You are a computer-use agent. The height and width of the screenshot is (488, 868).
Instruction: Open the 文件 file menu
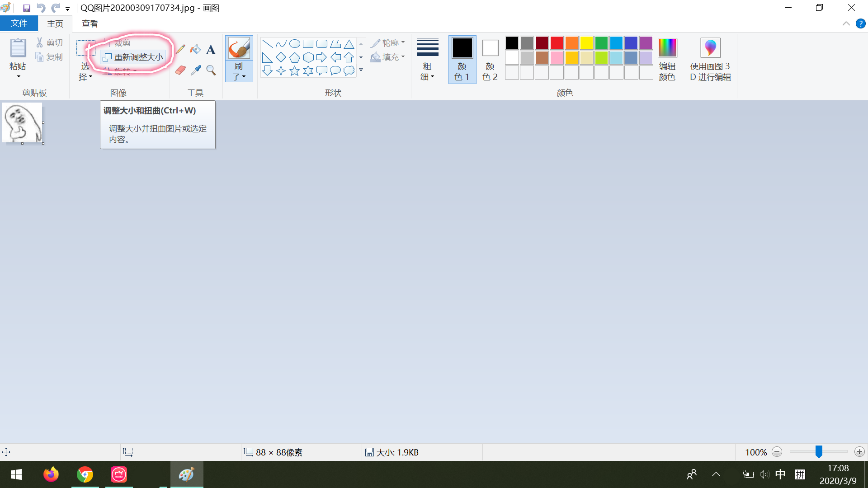coord(19,23)
